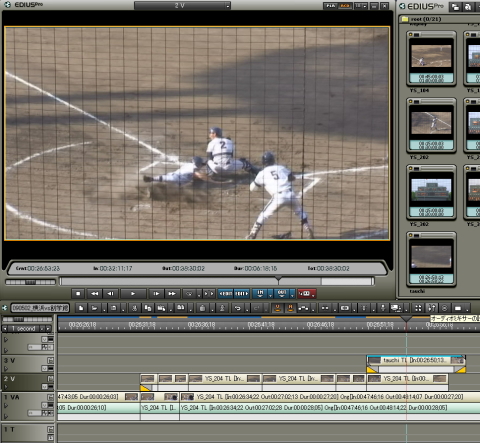Click the red export-to-tape icon
The image size is (480, 443).
pyautogui.click(x=306, y=294)
